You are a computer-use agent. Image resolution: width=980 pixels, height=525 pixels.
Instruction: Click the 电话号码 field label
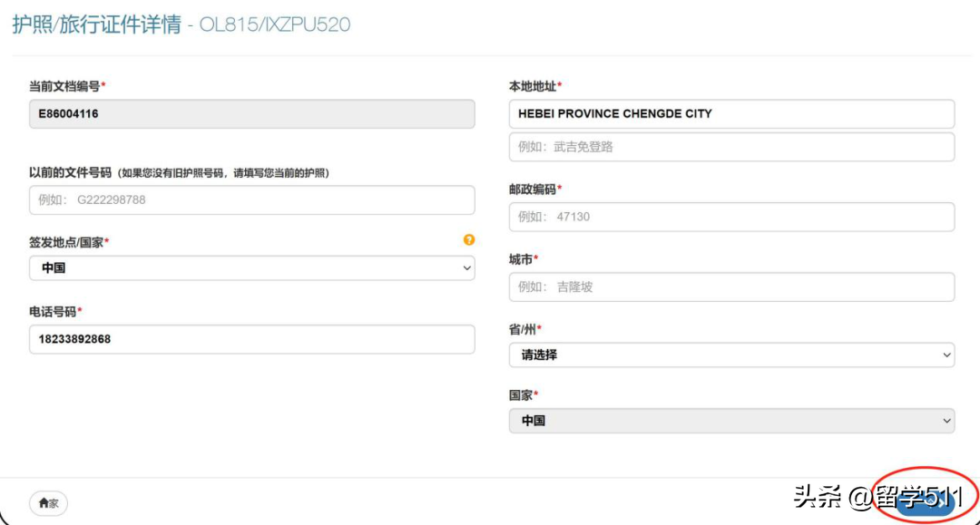54,312
